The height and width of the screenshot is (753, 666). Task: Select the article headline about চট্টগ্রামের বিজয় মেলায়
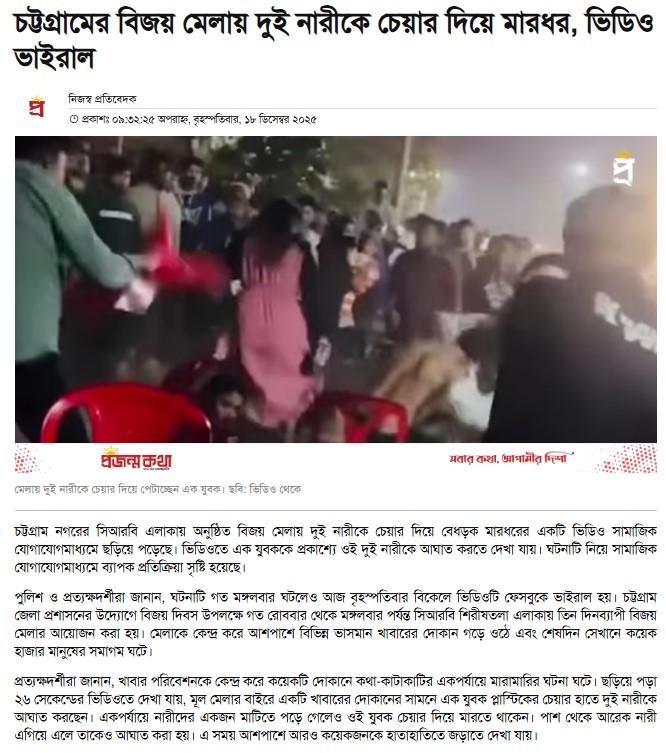pyautogui.click(x=334, y=40)
